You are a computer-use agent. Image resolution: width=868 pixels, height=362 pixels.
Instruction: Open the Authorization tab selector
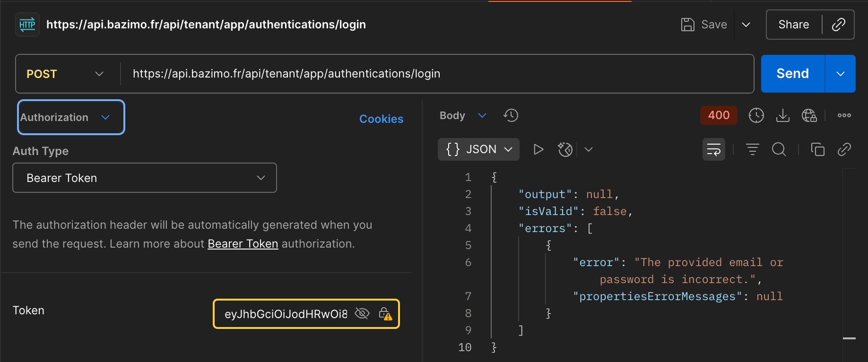pyautogui.click(x=71, y=117)
